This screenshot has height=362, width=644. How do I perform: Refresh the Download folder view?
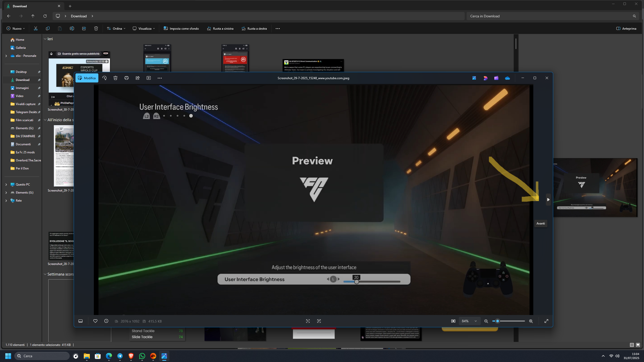[45, 16]
